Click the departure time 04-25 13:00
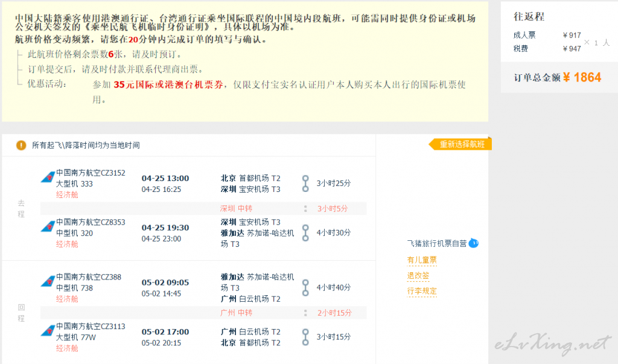618x364 pixels. (x=165, y=178)
